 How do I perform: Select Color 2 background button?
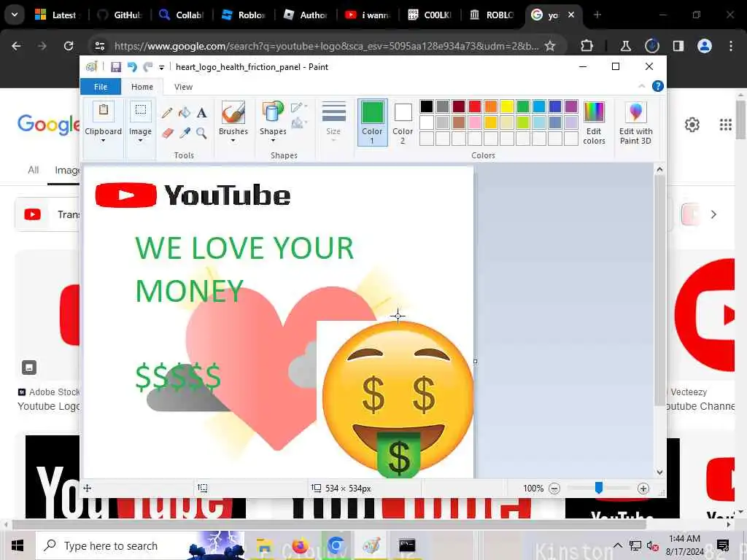pos(403,122)
